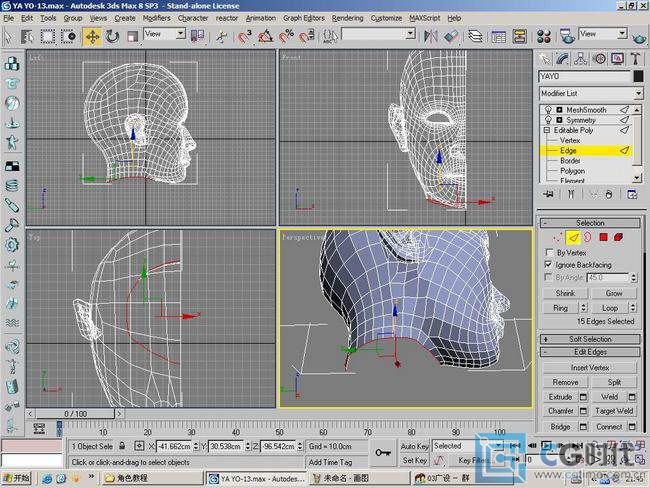Collapse the Edit Edges rollout
Image resolution: width=650 pixels, height=488 pixels.
(590, 352)
